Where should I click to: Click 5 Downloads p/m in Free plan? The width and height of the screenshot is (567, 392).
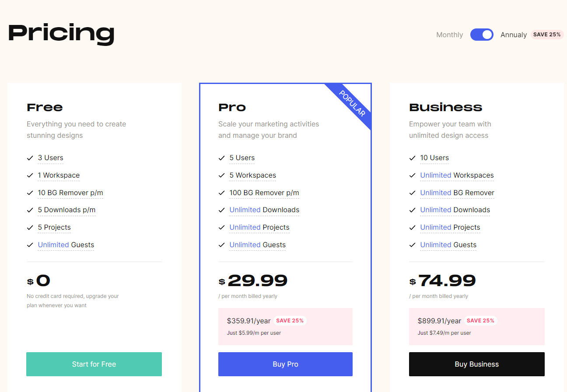point(66,210)
